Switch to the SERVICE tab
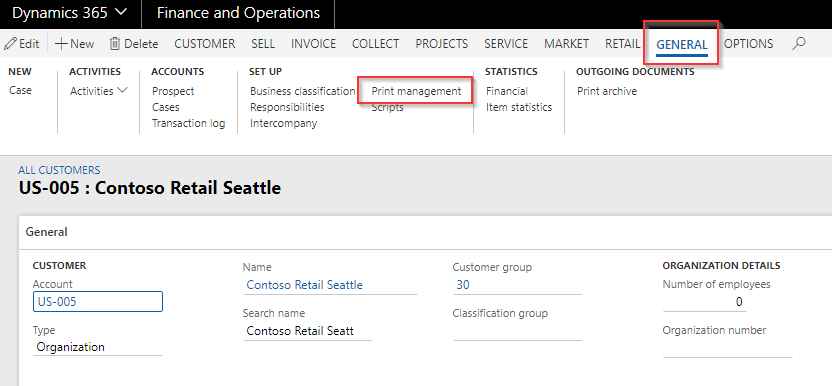The height and width of the screenshot is (386, 832). click(506, 44)
